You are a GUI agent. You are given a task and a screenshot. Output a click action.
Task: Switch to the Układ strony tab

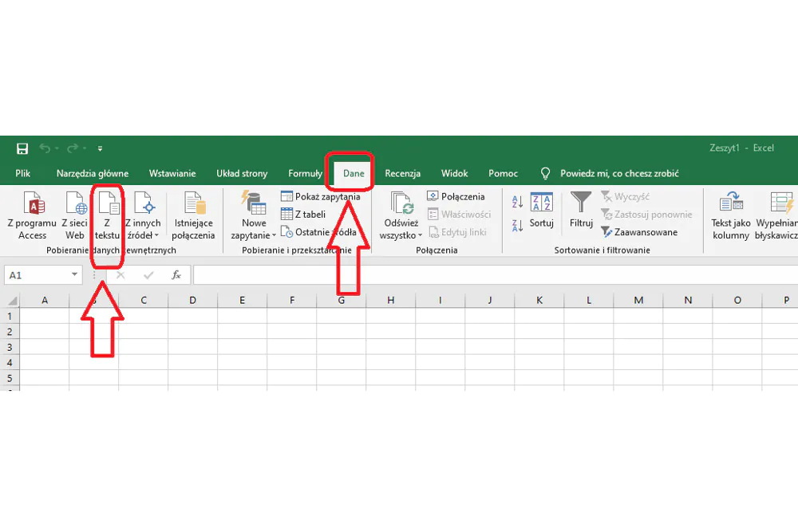(242, 173)
